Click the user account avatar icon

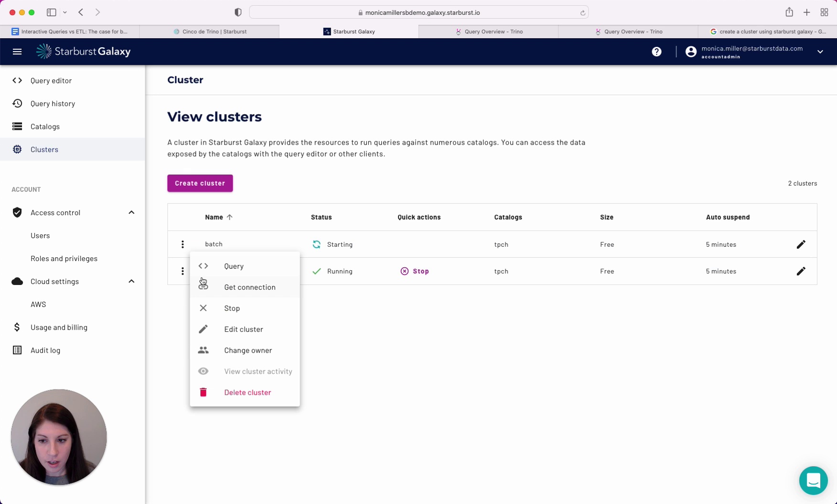(691, 52)
